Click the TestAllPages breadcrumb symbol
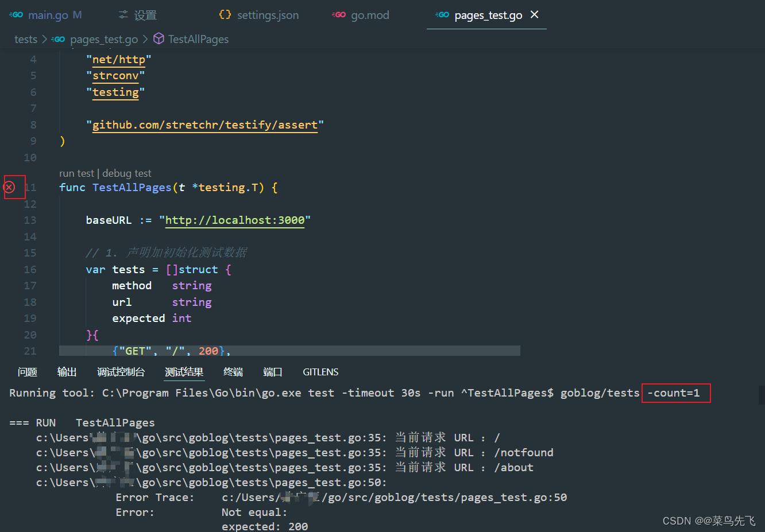Viewport: 765px width, 532px height. [x=198, y=39]
